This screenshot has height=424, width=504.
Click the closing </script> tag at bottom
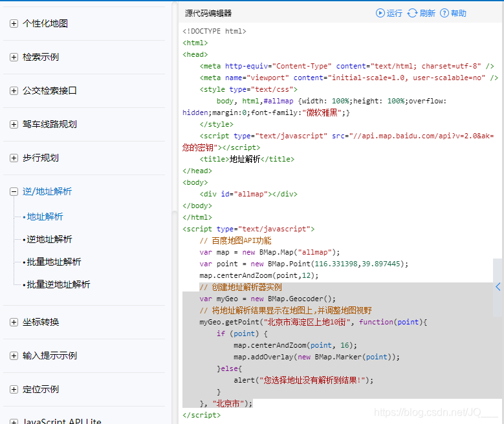click(202, 415)
